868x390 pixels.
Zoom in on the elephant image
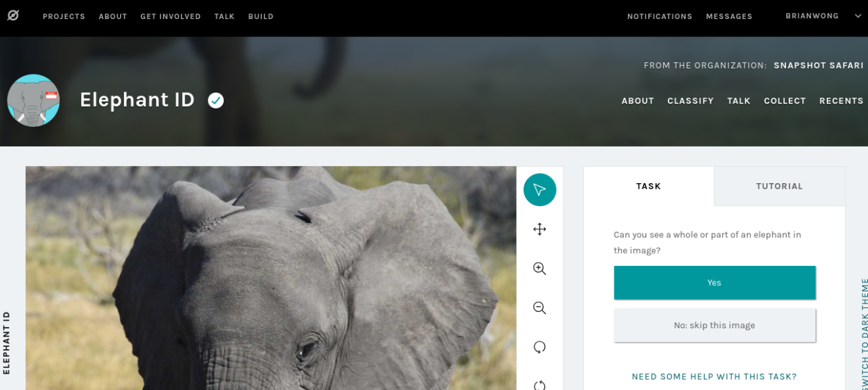click(540, 269)
